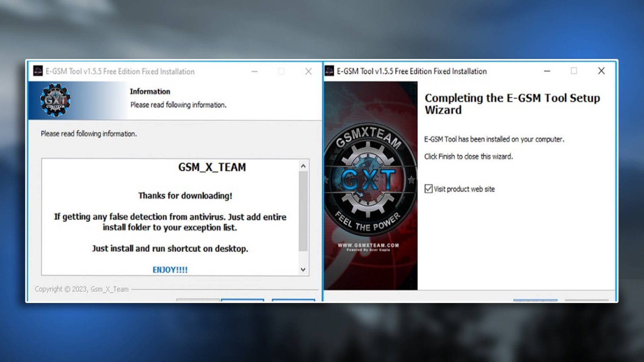Click the left installer's title bar app icon
The width and height of the screenshot is (644, 362).
[x=38, y=71]
